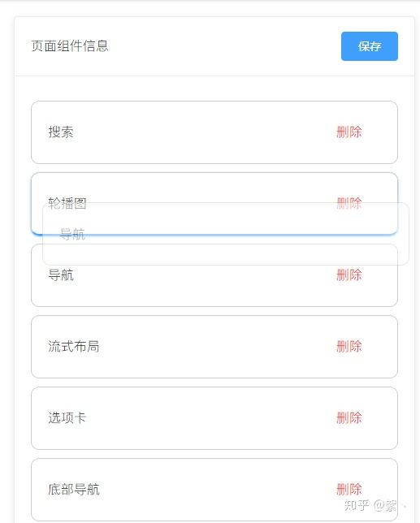Select the 流式布局 component card
The height and width of the screenshot is (523, 420).
[214, 347]
